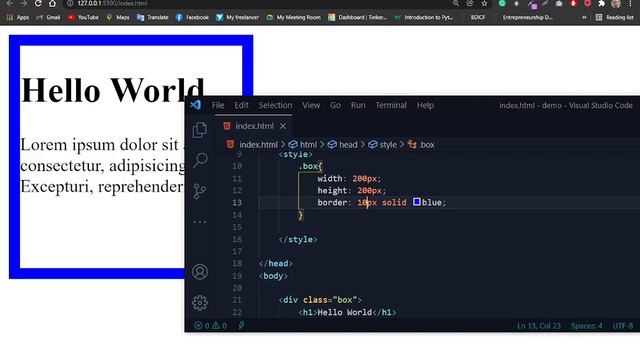
Task: Open the Chrome profile avatar
Action: click(616, 4)
